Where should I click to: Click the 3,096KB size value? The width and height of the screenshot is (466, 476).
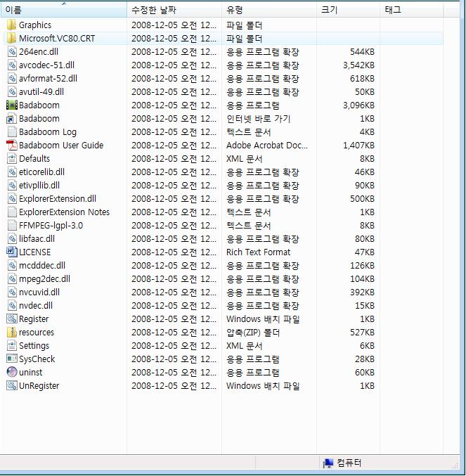[358, 105]
